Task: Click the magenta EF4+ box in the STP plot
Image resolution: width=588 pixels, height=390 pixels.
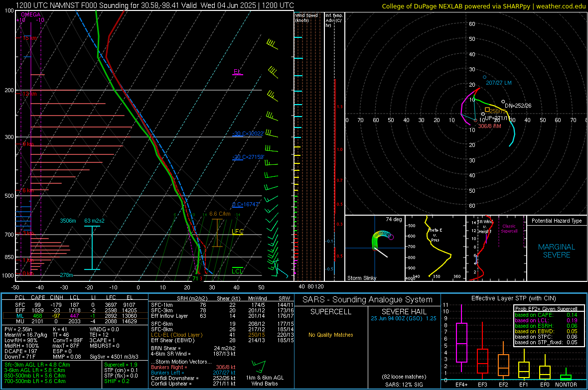Action: point(461,342)
